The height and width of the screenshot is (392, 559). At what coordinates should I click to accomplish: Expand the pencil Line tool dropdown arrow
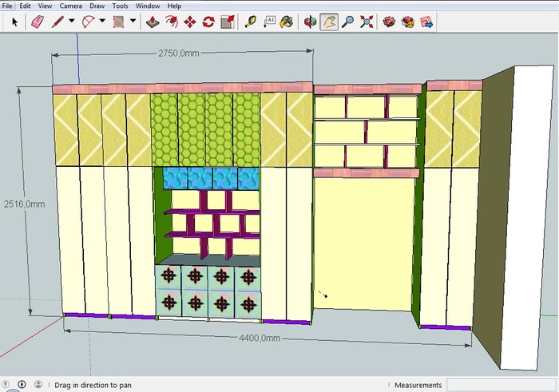coord(72,22)
